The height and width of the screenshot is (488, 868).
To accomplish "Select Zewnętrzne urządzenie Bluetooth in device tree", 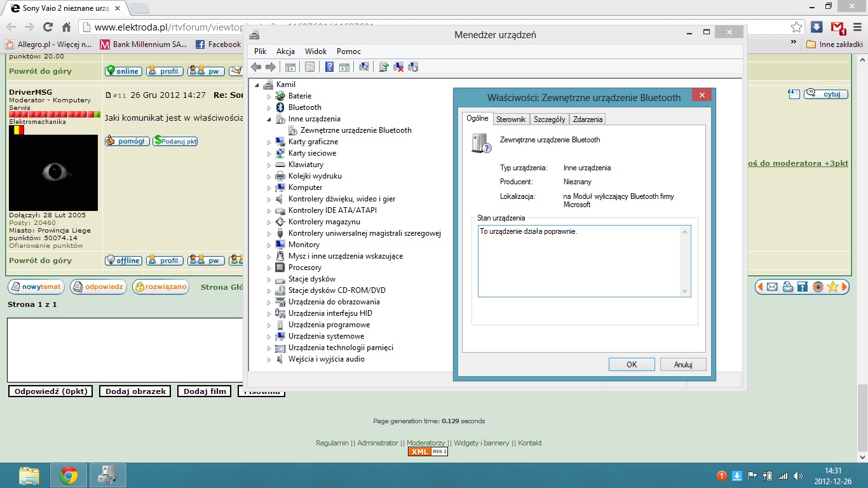I will coord(356,130).
